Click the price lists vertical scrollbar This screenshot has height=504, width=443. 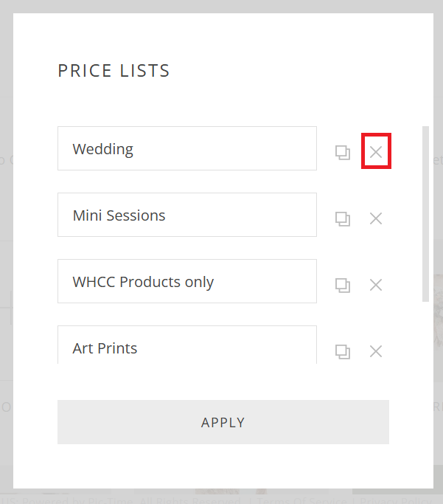(x=425, y=214)
